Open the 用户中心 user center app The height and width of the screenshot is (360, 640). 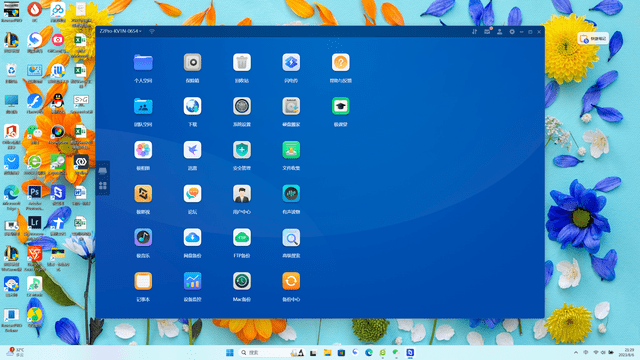(x=242, y=193)
